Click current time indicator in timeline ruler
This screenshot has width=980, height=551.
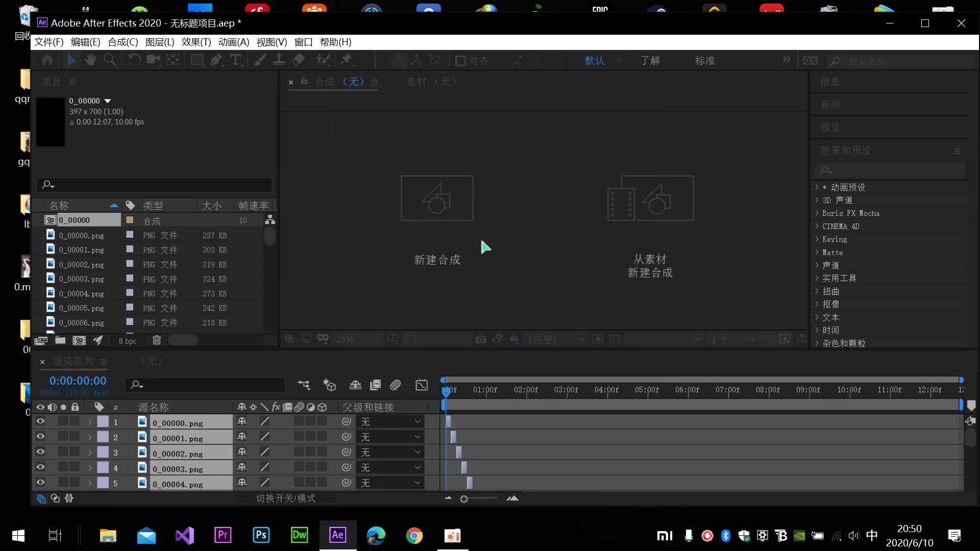coord(446,391)
